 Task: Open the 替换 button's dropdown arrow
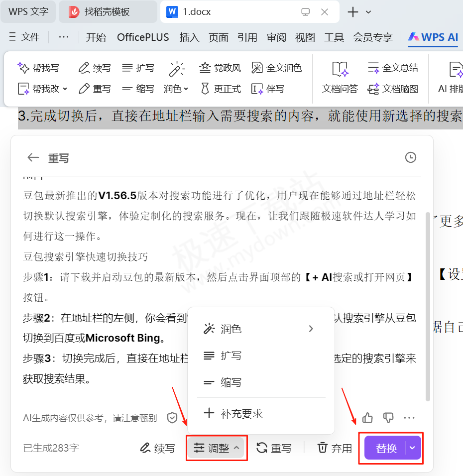[x=412, y=448]
